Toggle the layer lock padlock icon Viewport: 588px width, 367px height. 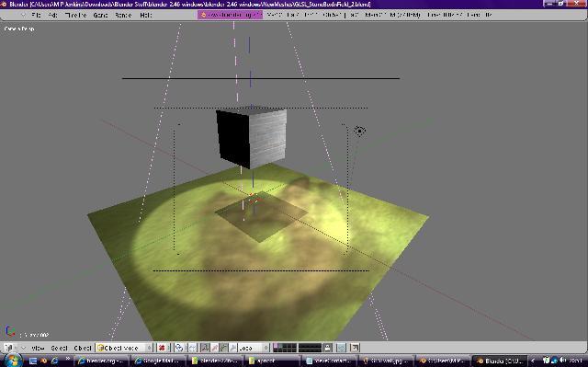(327, 348)
